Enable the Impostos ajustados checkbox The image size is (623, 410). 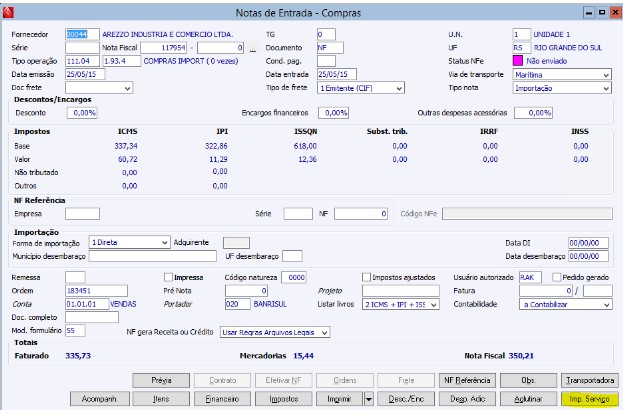(x=366, y=277)
